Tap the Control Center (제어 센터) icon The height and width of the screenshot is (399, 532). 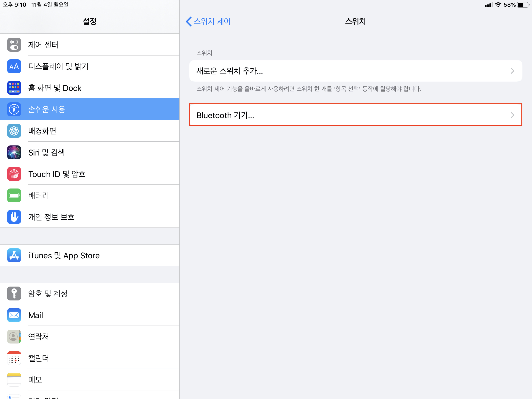(x=14, y=45)
